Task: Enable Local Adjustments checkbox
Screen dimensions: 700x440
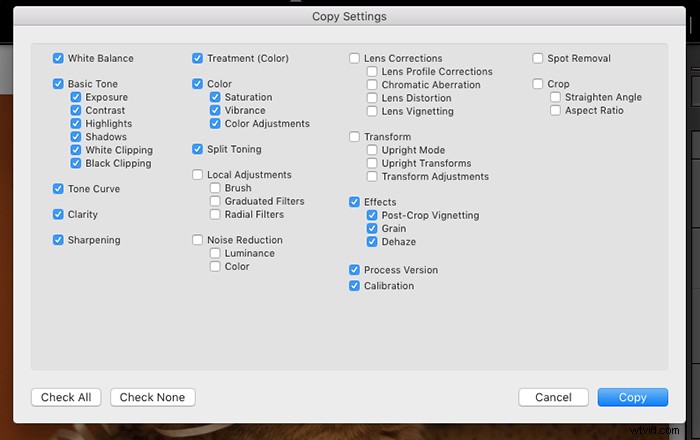Action: pyautogui.click(x=197, y=176)
